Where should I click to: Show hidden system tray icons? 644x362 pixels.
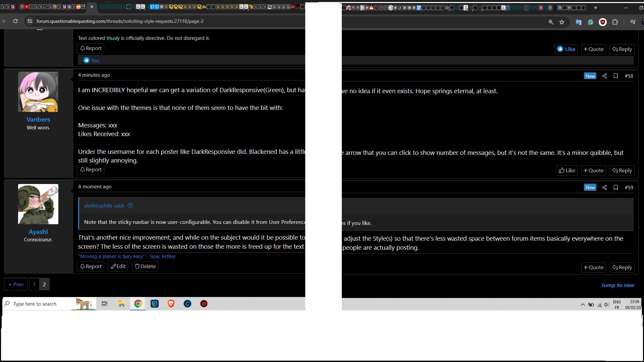583,305
